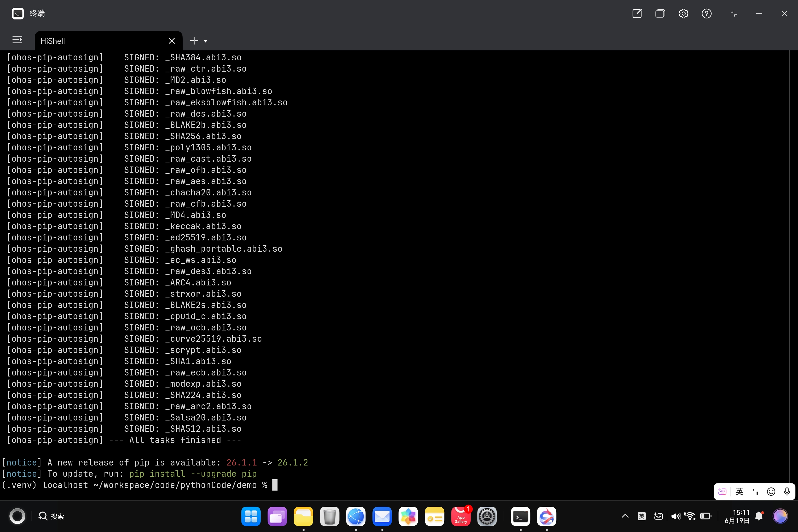Toggle 英 language mode in IME bar

pos(739,491)
